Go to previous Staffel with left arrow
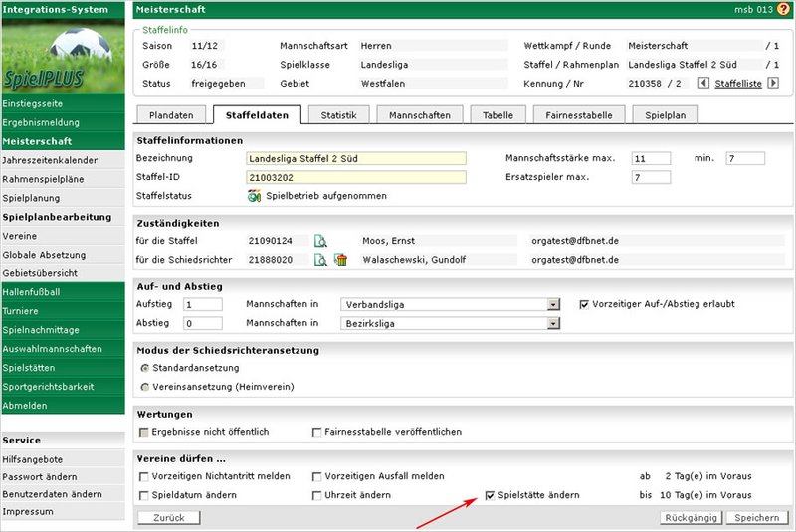The width and height of the screenshot is (796, 532). 704,83
